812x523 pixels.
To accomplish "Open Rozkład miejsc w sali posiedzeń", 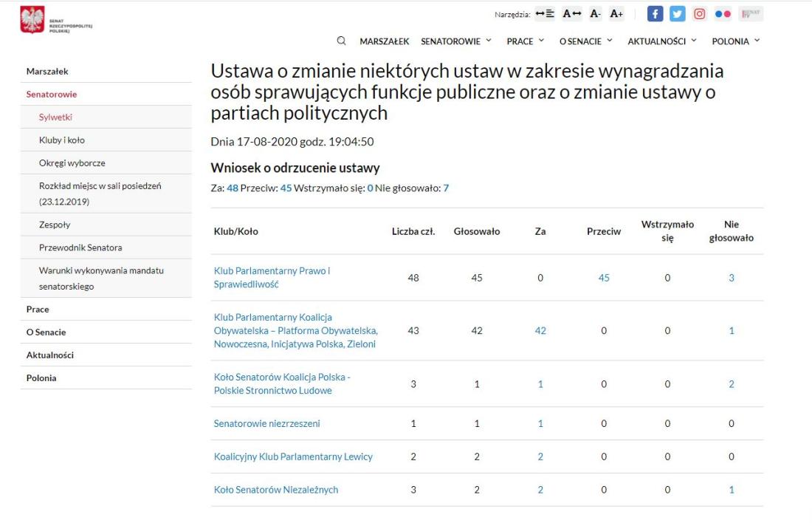I will [x=106, y=194].
